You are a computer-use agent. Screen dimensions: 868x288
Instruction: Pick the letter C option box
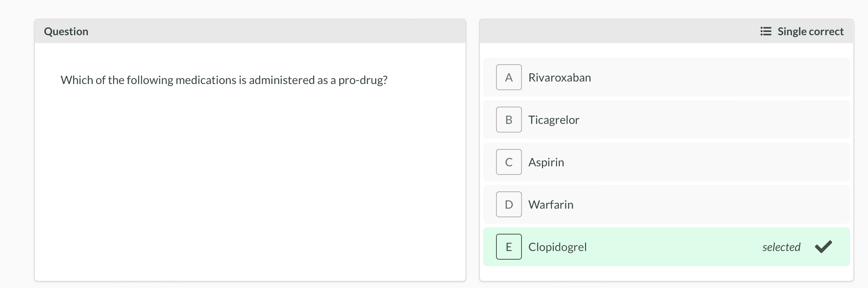pos(509,162)
